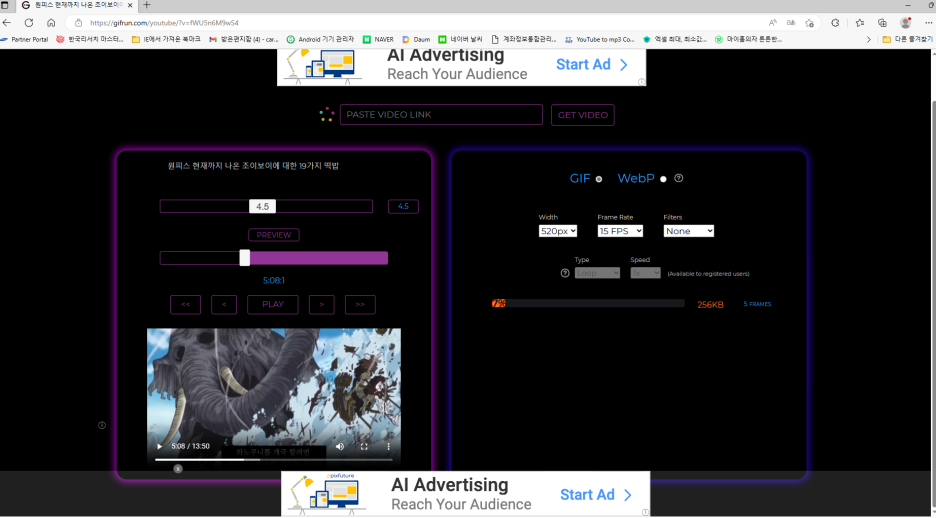Open the Frame Rate 15 FPS dropdown
Image resolution: width=936 pixels, height=518 pixels.
pyautogui.click(x=620, y=231)
